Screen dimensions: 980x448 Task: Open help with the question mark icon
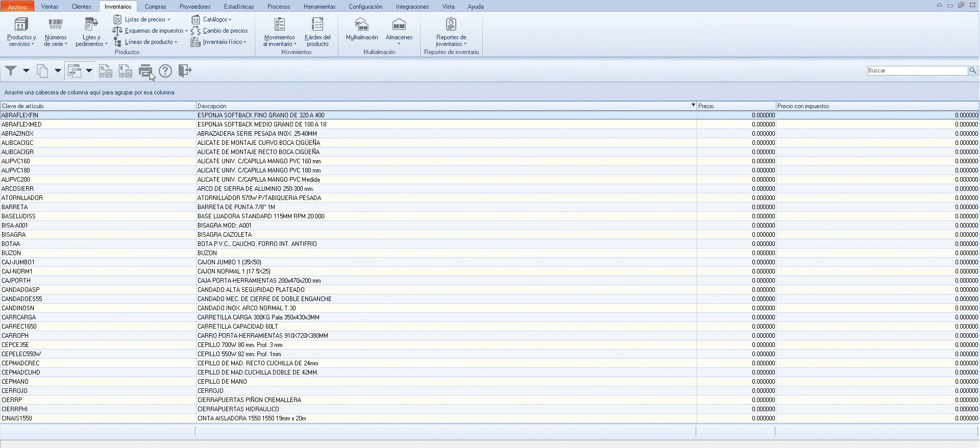(x=165, y=71)
